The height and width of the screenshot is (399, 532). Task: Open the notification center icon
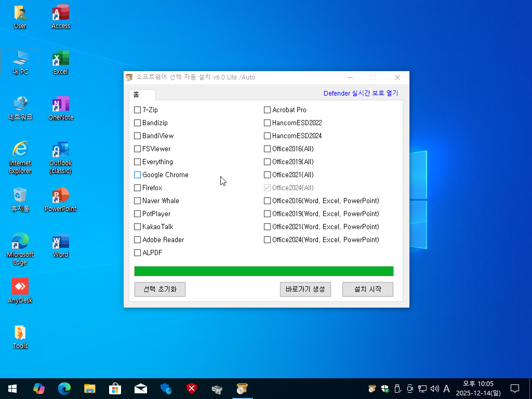[x=515, y=389]
